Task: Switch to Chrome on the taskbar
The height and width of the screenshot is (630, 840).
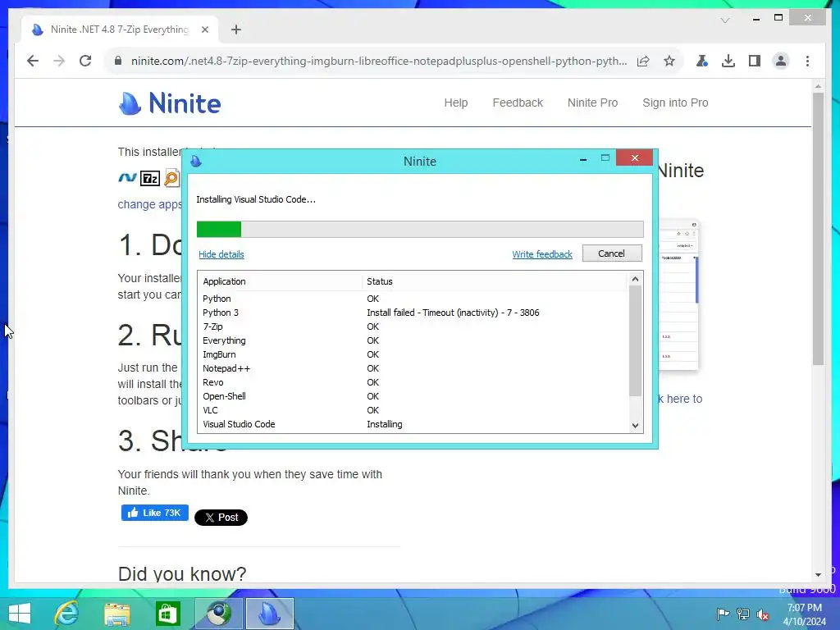Action: (218, 614)
